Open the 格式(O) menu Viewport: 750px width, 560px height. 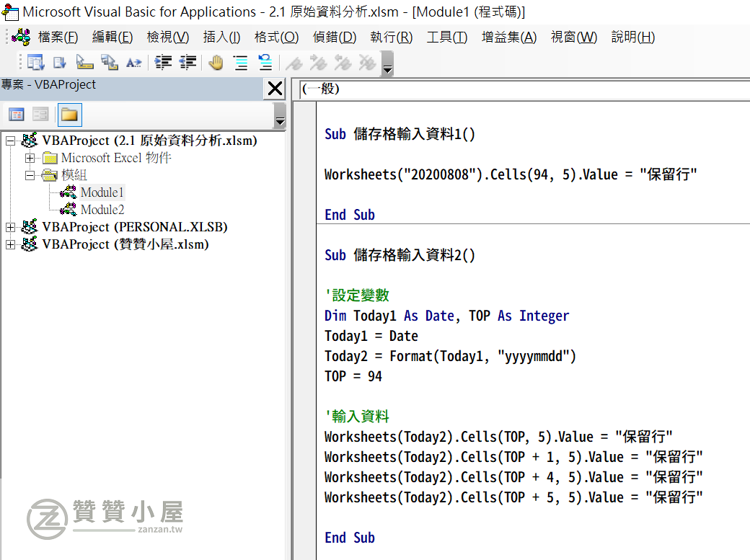(276, 37)
